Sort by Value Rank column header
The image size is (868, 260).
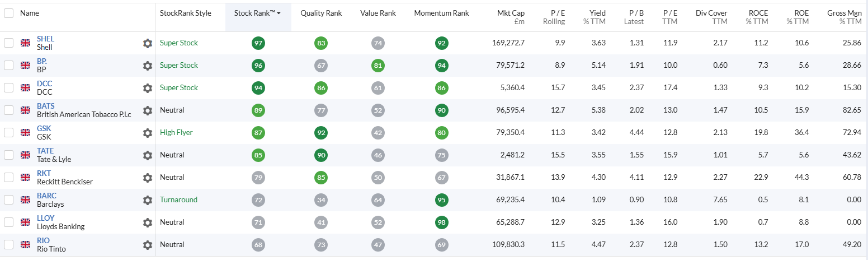378,13
